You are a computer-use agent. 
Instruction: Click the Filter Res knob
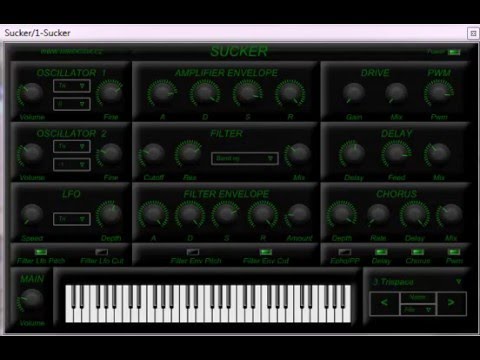point(189,154)
